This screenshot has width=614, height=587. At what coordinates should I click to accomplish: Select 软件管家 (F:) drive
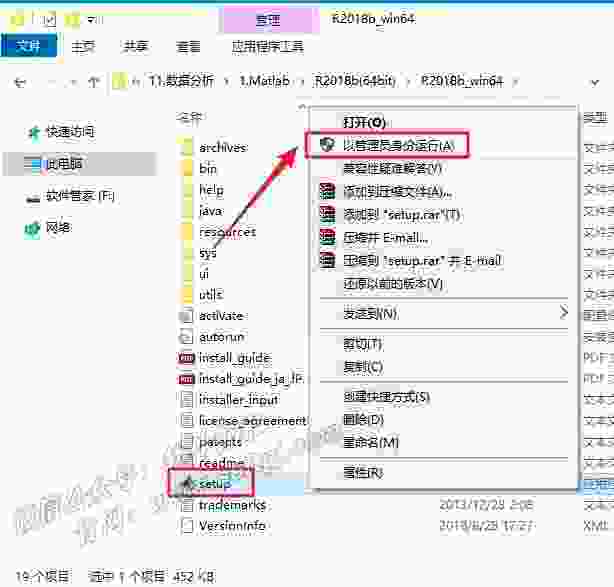80,195
